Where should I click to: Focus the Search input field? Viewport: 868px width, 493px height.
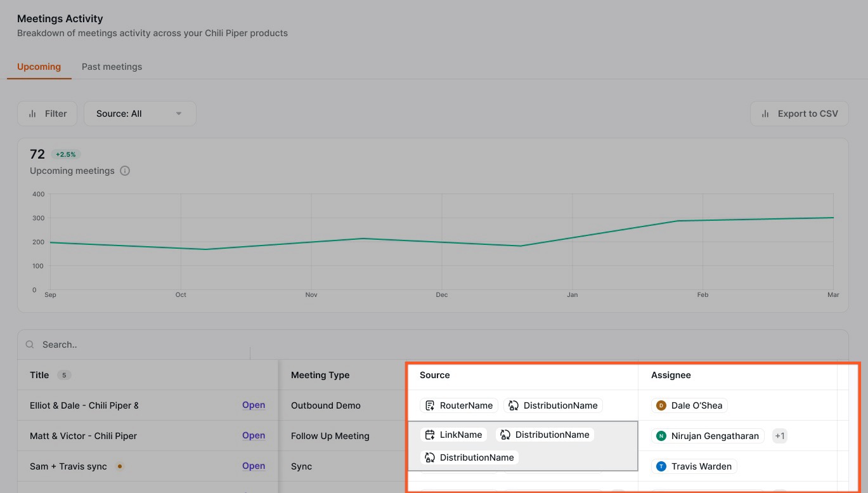(x=139, y=345)
